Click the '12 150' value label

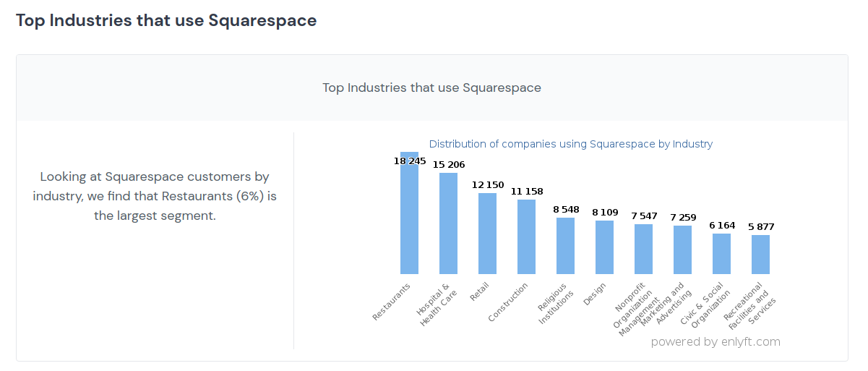coord(488,185)
